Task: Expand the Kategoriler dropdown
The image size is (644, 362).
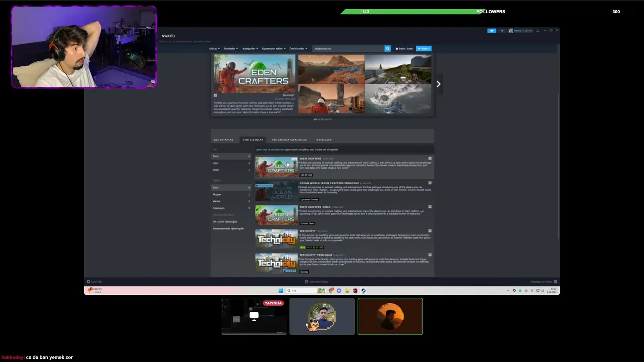Action: [x=250, y=49]
